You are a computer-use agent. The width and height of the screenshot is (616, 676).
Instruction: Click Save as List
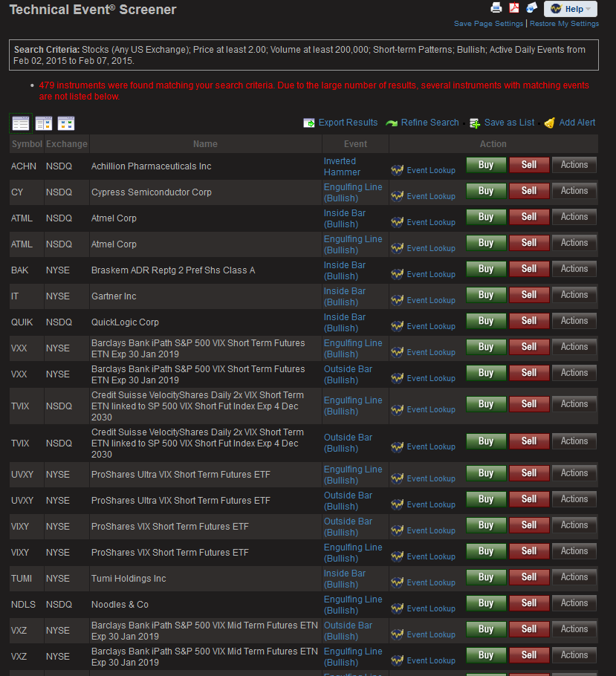(509, 123)
